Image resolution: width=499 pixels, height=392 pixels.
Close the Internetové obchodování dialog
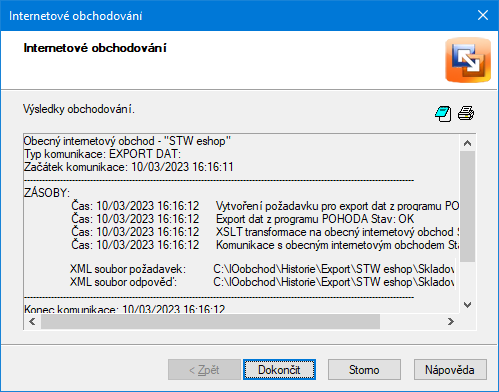[483, 15]
